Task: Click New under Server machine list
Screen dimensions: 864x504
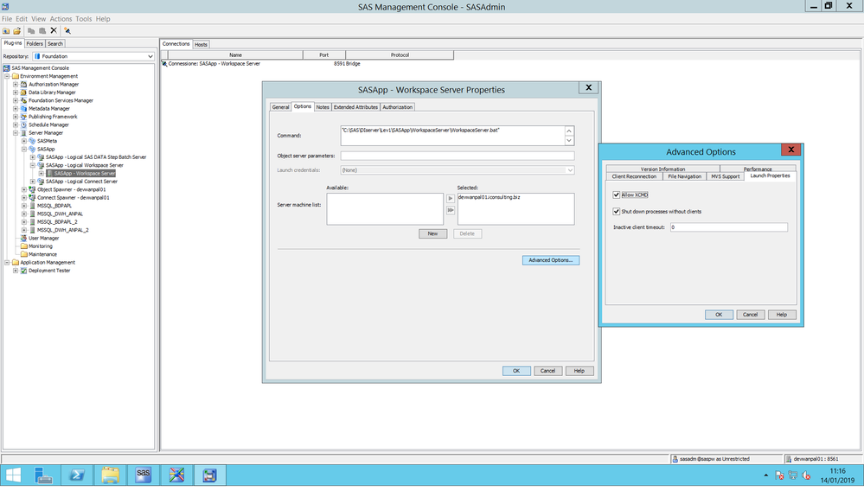Action: [x=432, y=234]
